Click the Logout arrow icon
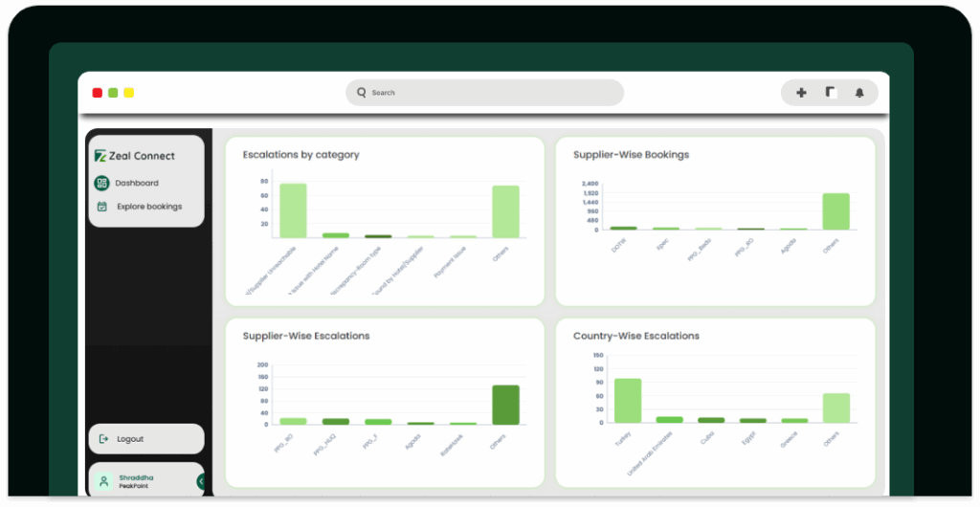 coord(103,439)
